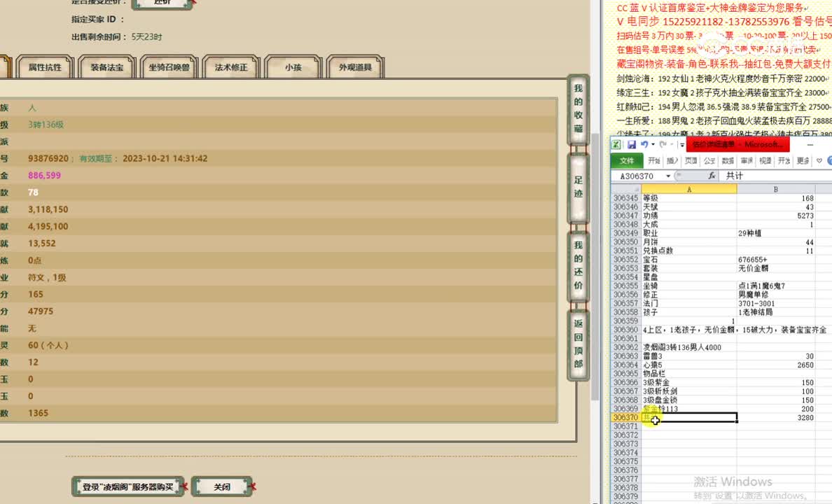Open the Name Box dropdown arrow

[668, 176]
